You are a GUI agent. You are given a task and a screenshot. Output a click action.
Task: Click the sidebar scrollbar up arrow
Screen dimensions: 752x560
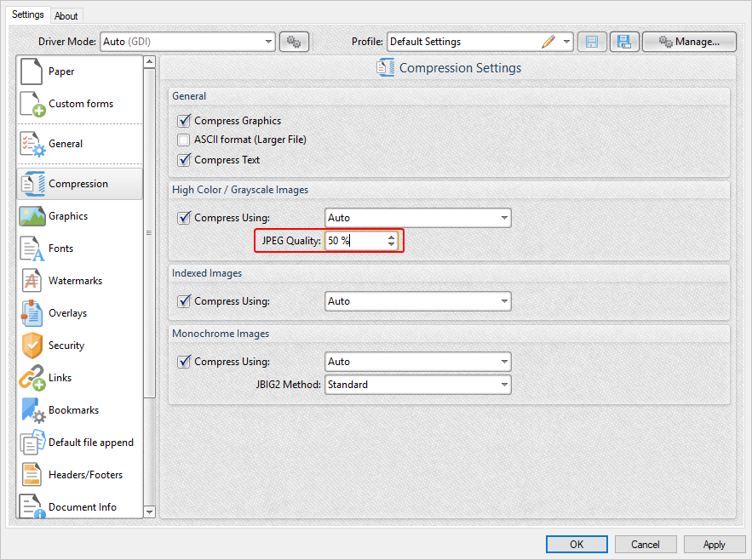(x=150, y=61)
